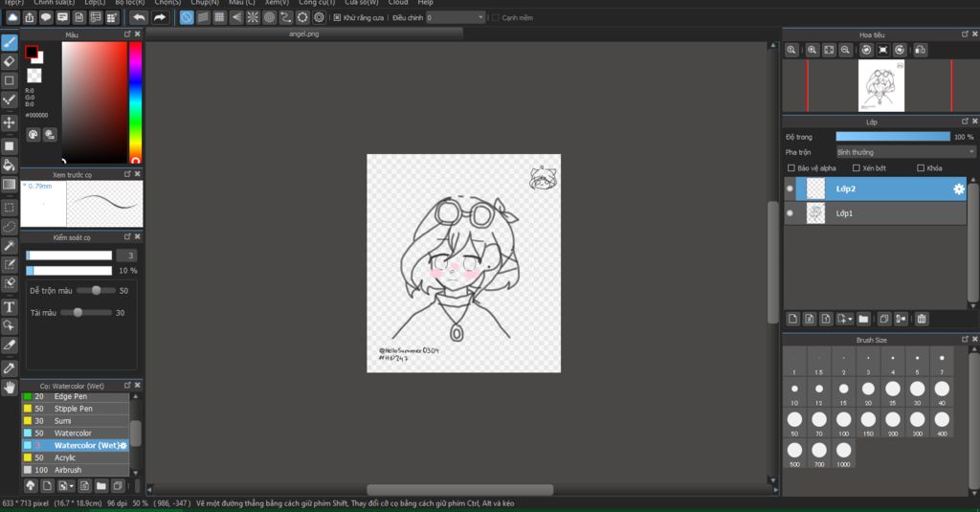This screenshot has width=980, height=512.
Task: Enable the Cạnh mềm checkbox
Action: coord(495,17)
